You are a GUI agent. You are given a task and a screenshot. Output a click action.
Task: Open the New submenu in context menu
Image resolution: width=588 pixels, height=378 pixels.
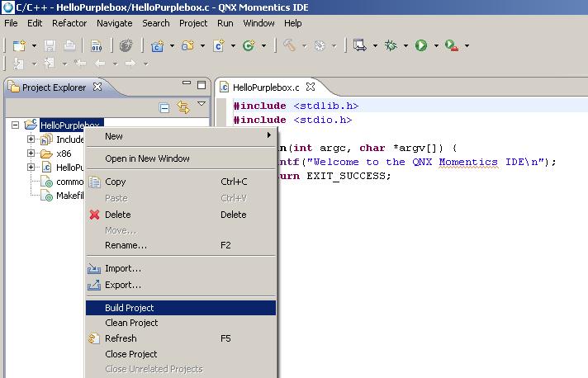coord(181,136)
